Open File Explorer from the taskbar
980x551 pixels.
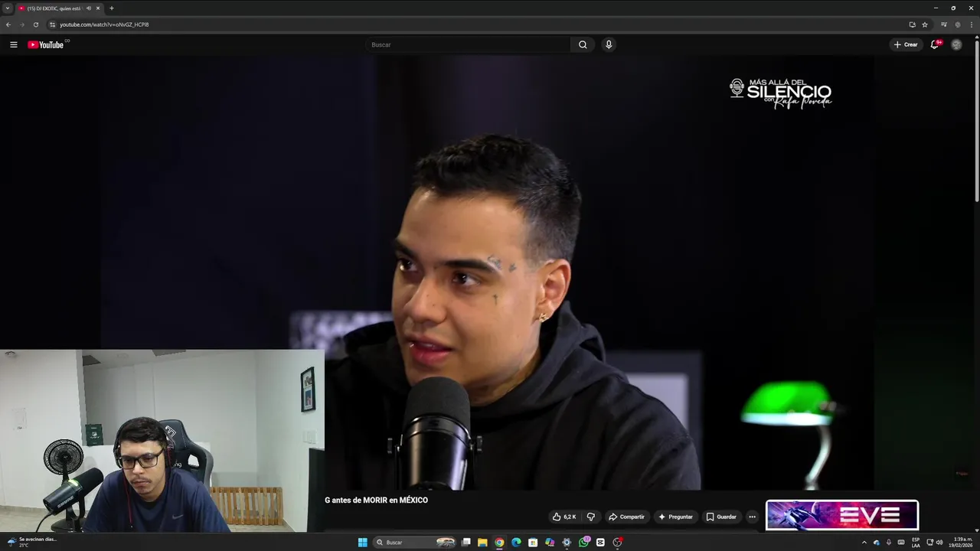tap(482, 543)
